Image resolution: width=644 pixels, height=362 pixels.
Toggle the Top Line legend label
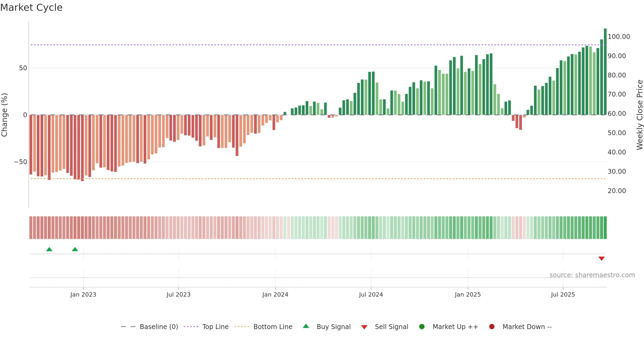215,327
